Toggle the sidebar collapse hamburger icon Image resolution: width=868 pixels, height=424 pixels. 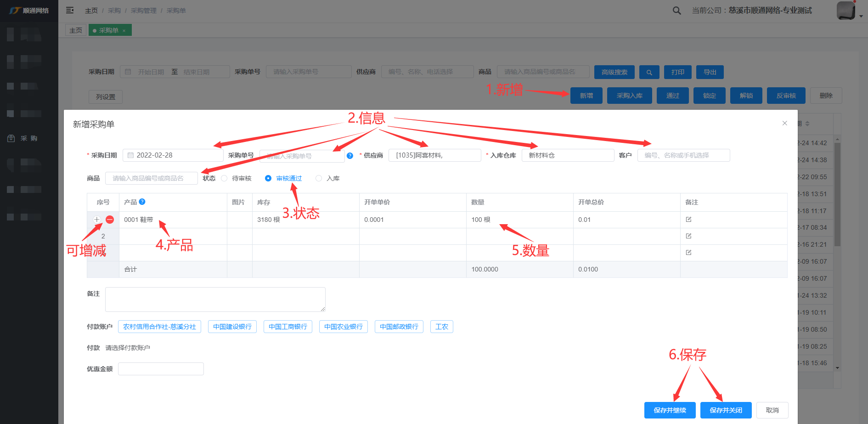(x=70, y=10)
